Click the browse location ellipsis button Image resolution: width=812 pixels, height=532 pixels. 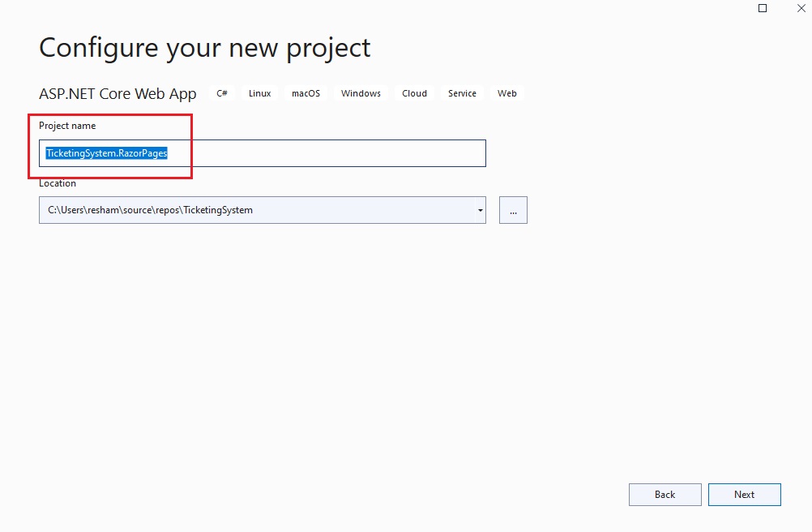513,210
